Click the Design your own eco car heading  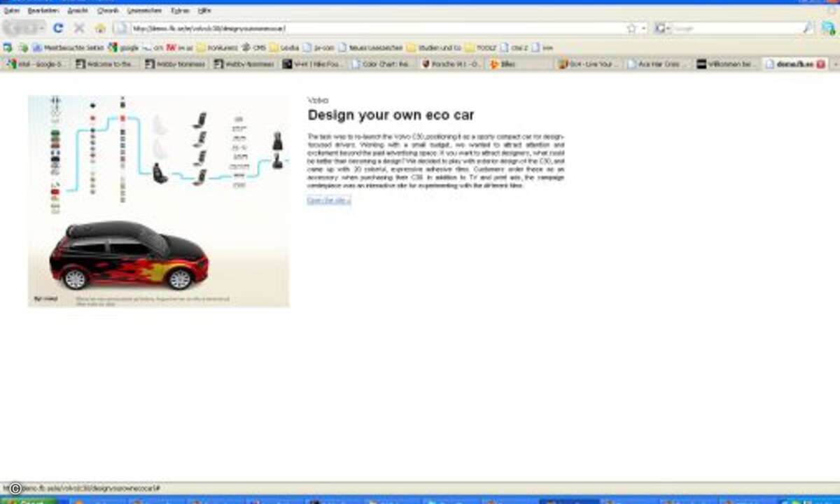click(391, 115)
